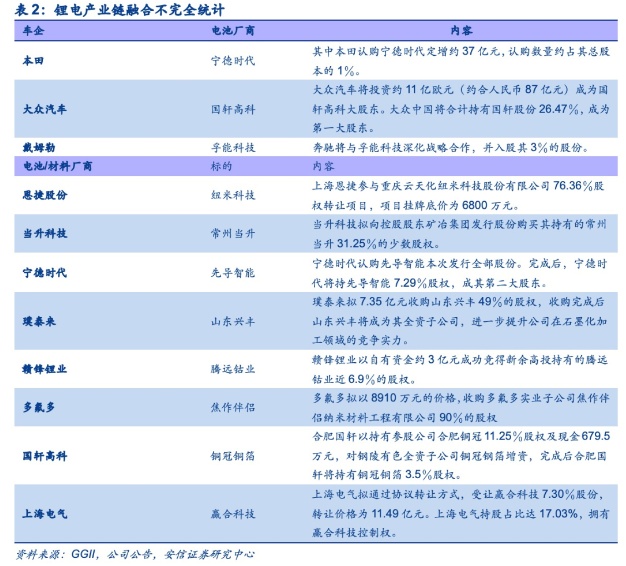The width and height of the screenshot is (626, 566).
Task: Select the second 内容 subheader
Action: [x=323, y=166]
